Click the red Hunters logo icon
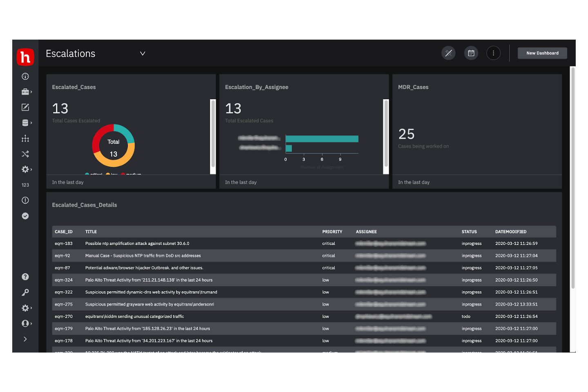The image size is (588, 392). tap(25, 57)
